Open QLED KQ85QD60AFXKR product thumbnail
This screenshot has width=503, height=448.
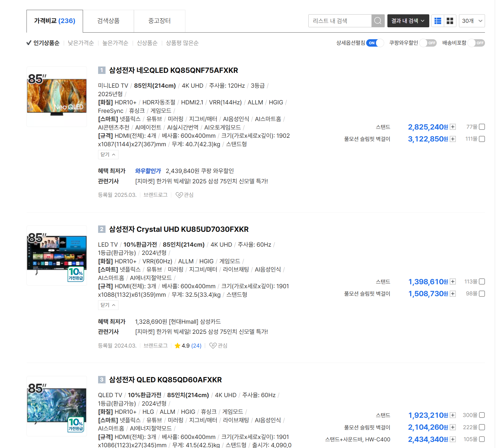(57, 406)
